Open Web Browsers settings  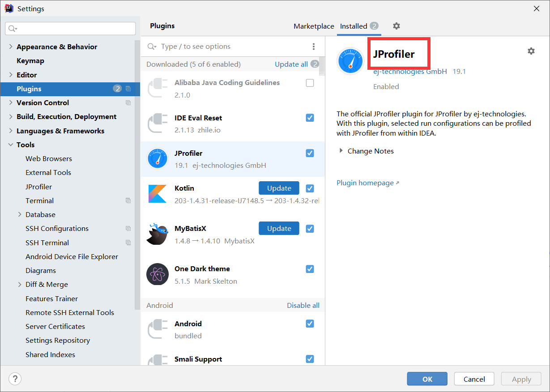pyautogui.click(x=48, y=158)
